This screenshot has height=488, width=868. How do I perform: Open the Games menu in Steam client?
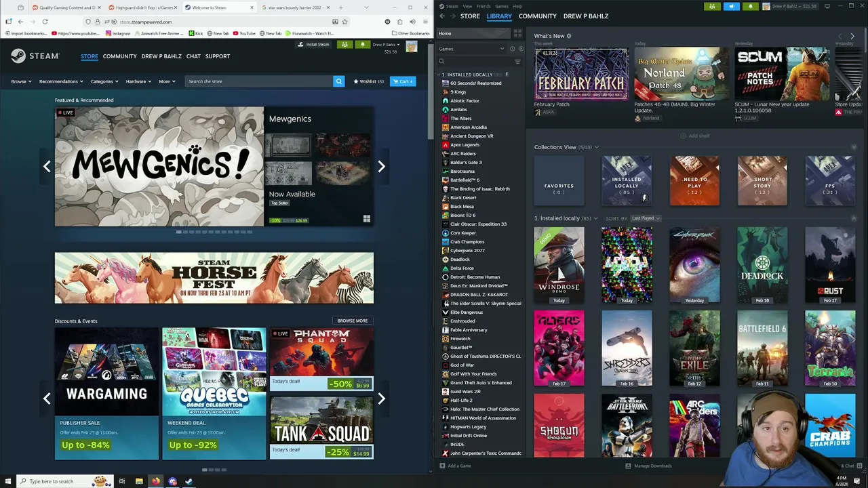coord(502,6)
